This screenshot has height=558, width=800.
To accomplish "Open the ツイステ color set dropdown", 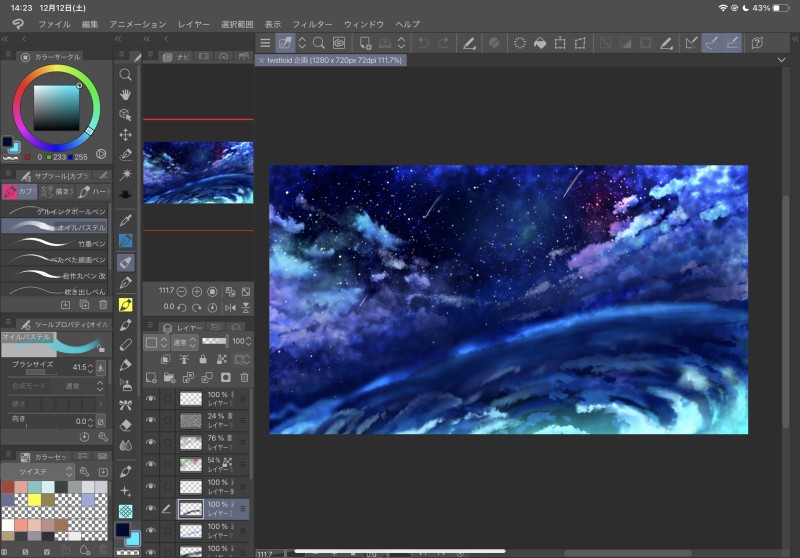I will [x=39, y=471].
